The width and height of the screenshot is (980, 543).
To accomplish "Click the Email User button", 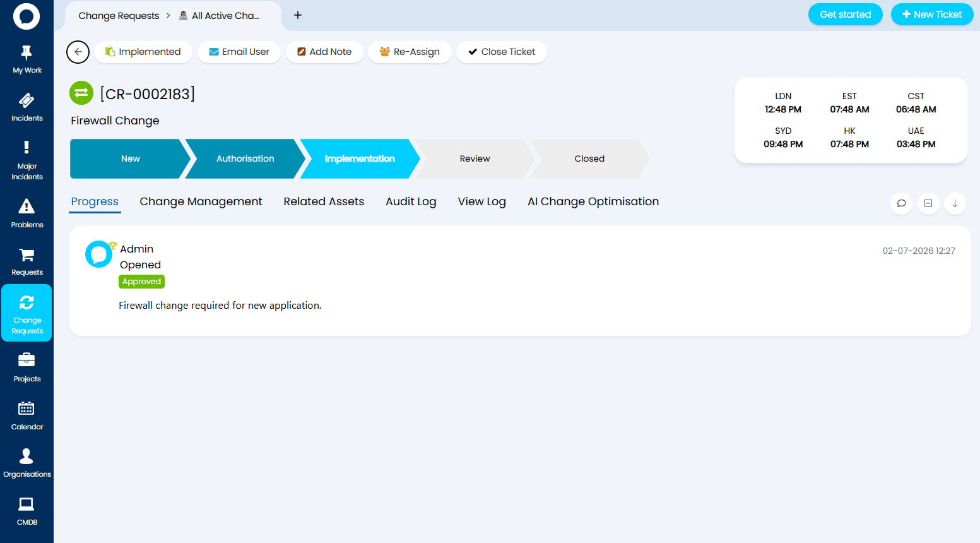I will click(x=239, y=52).
